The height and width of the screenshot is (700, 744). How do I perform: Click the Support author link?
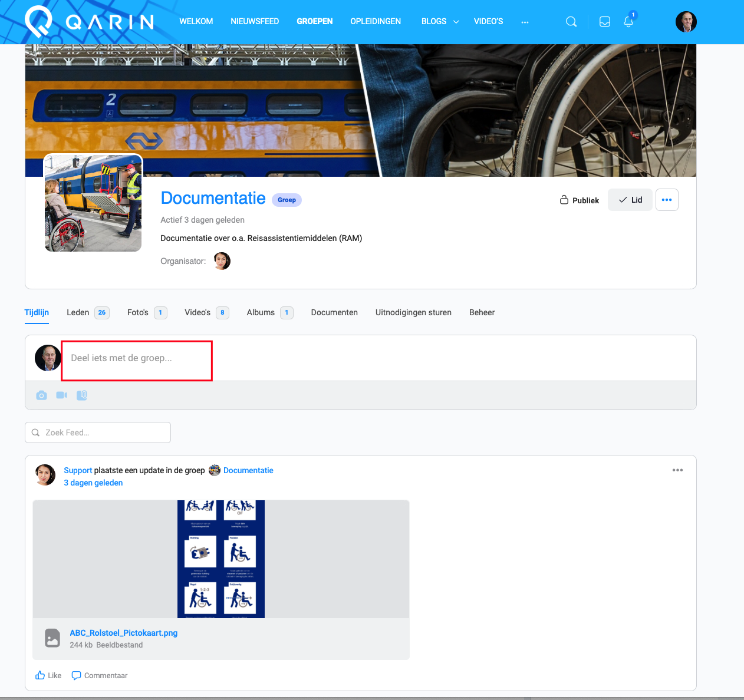coord(78,470)
